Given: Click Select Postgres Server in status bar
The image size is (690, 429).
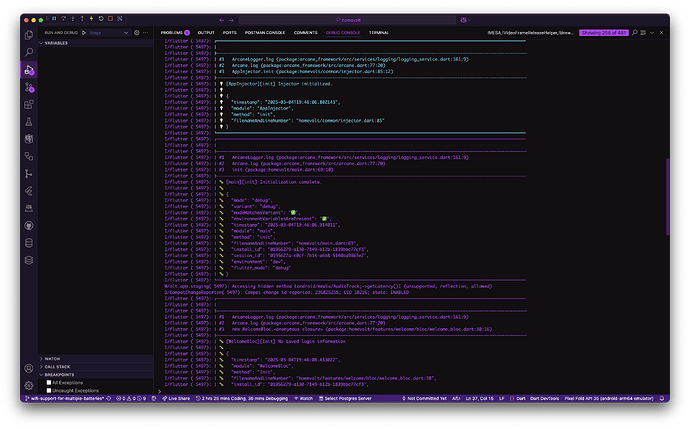Looking at the screenshot, I should coord(345,398).
